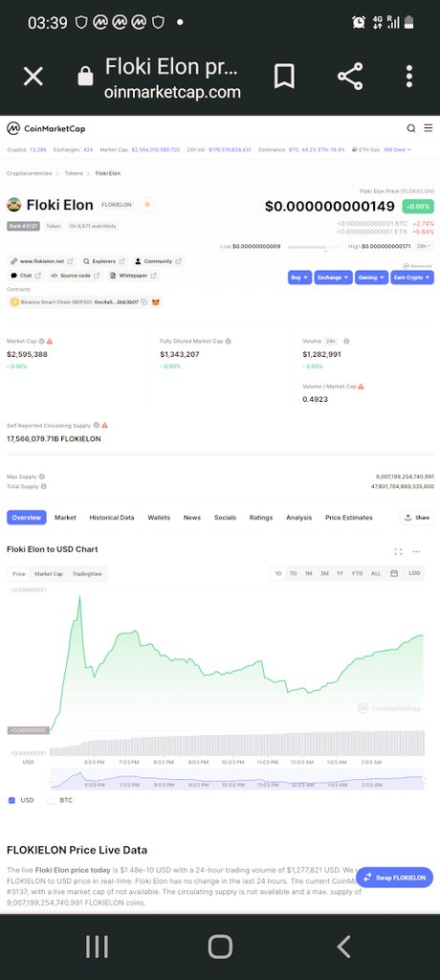Select 1M chart range
This screenshot has width=440, height=980.
tap(309, 573)
